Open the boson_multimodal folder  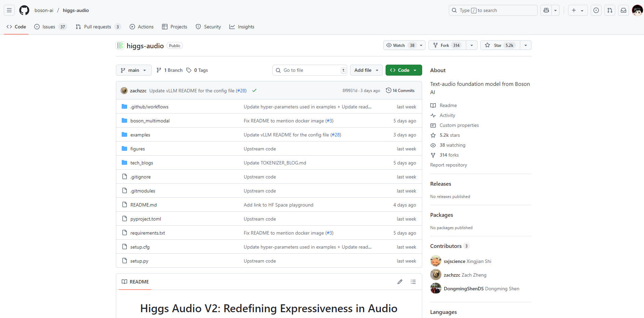[x=150, y=121]
